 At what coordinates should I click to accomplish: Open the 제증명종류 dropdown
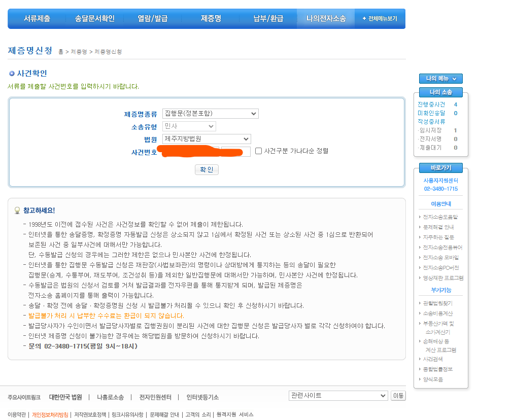click(x=211, y=114)
